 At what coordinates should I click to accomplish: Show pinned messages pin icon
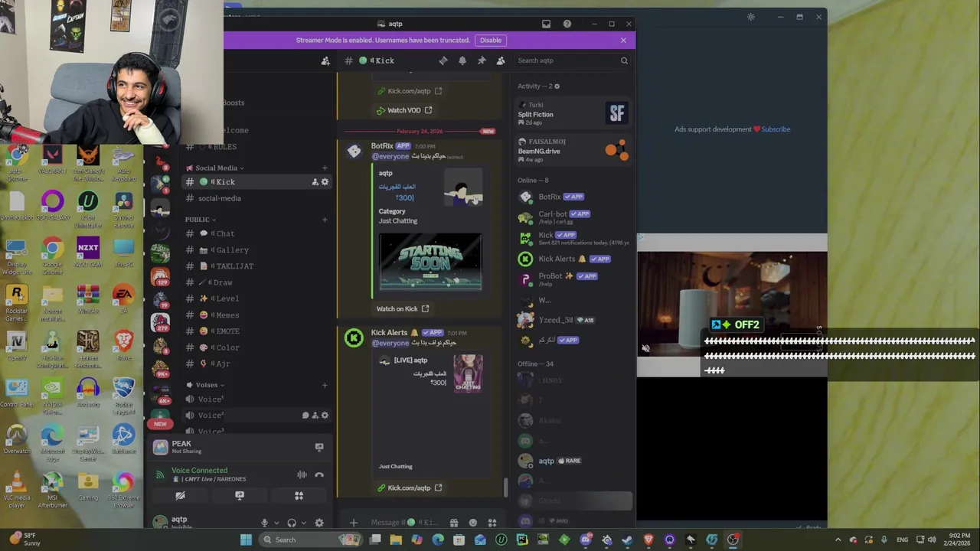(x=482, y=60)
